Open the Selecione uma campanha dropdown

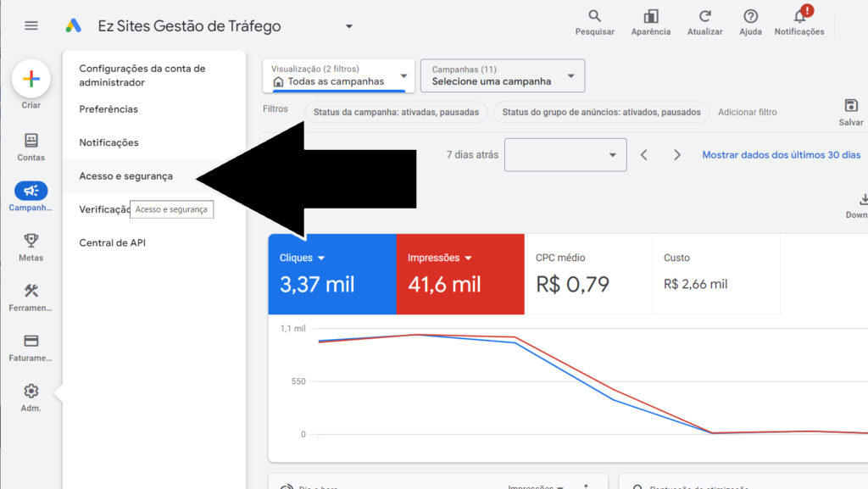503,75
